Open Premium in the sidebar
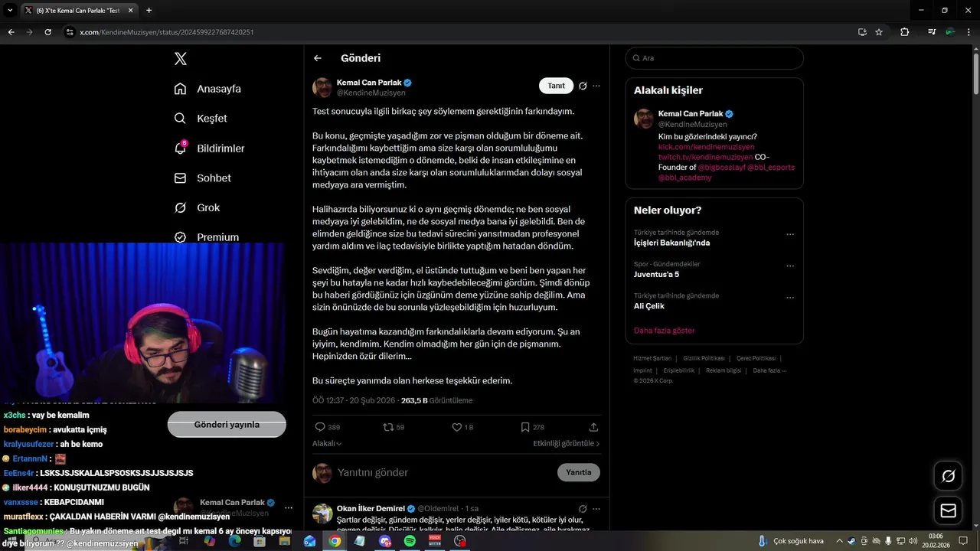This screenshot has height=551, width=980. point(207,237)
